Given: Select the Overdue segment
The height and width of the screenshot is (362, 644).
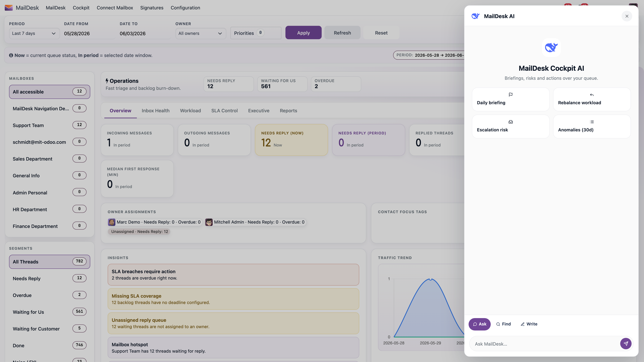Looking at the screenshot, I should point(49,295).
